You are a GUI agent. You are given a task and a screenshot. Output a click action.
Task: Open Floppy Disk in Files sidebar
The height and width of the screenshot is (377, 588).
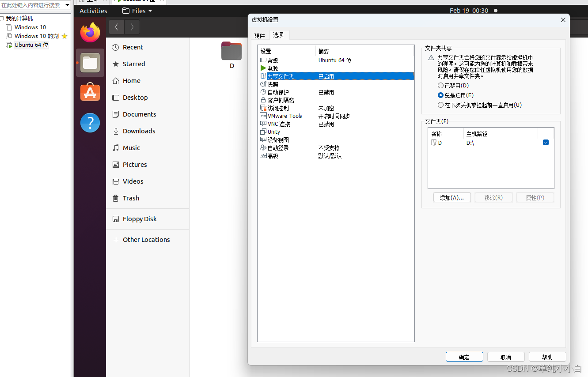tap(148, 219)
